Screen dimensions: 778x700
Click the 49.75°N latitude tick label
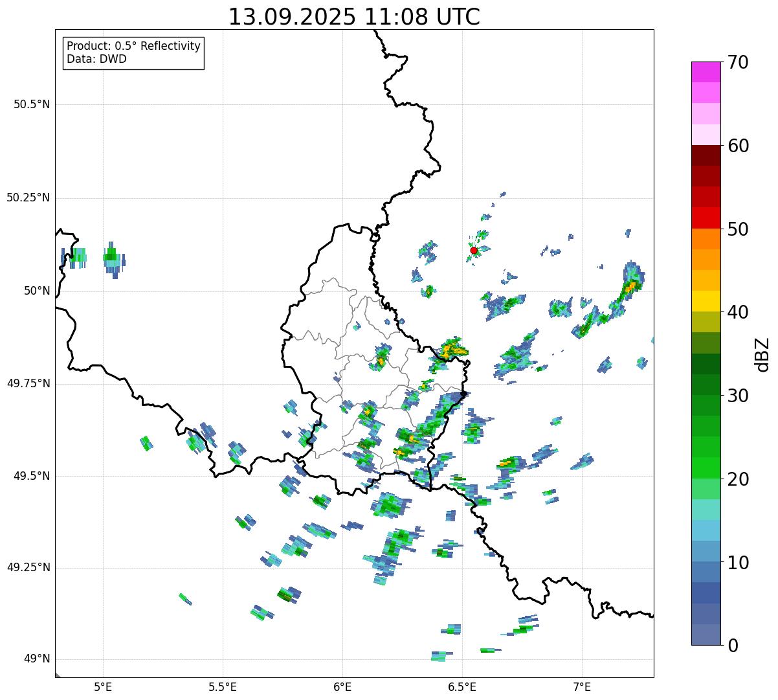28,383
